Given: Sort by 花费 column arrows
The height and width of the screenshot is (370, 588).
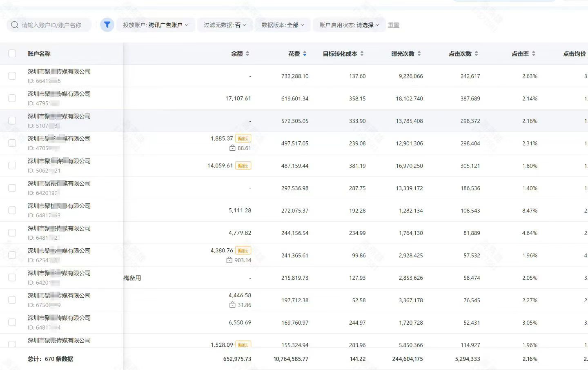Looking at the screenshot, I should pos(305,53).
